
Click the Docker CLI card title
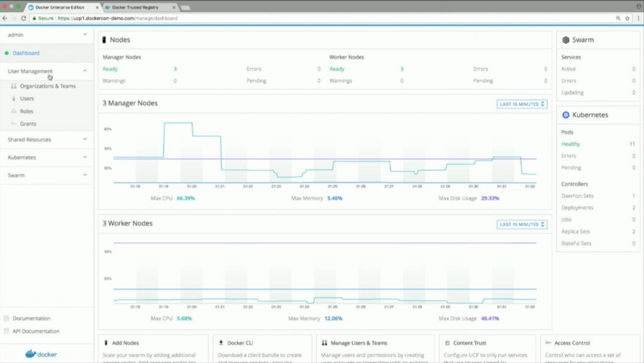pyautogui.click(x=240, y=343)
